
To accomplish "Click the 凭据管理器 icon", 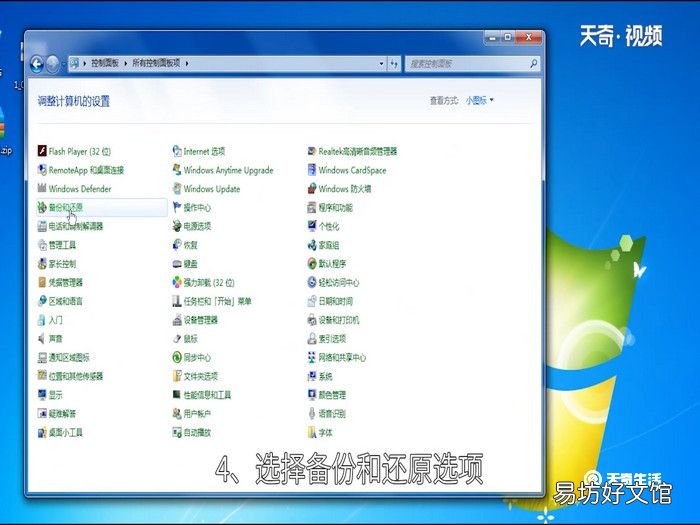I will coord(42,282).
